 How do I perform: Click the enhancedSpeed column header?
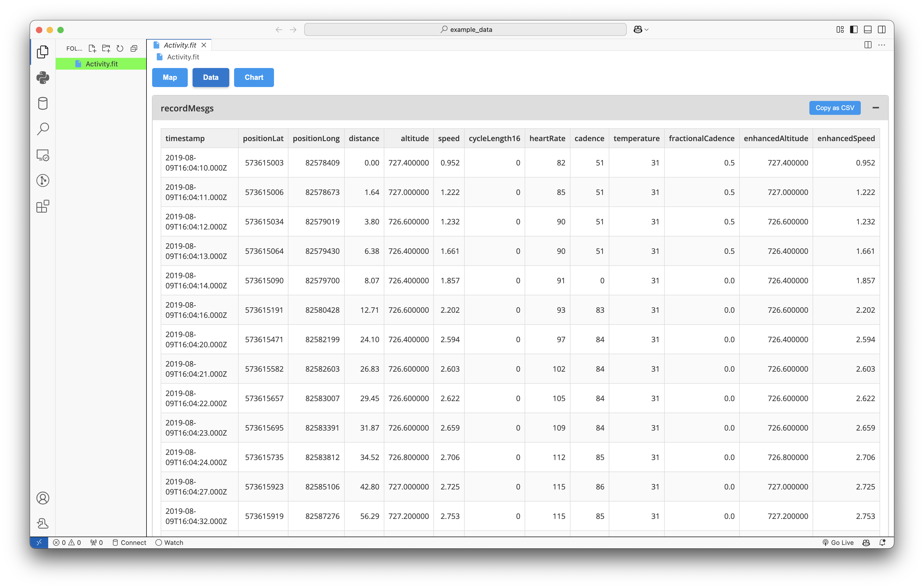(846, 138)
